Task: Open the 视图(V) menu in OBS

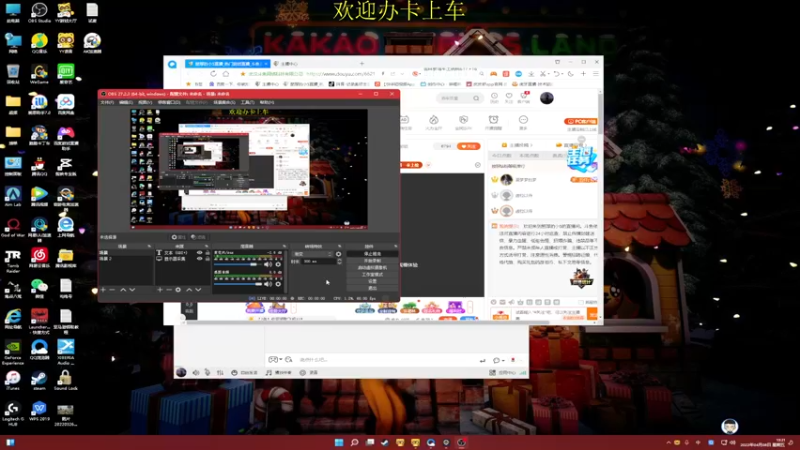Action: pos(145,103)
